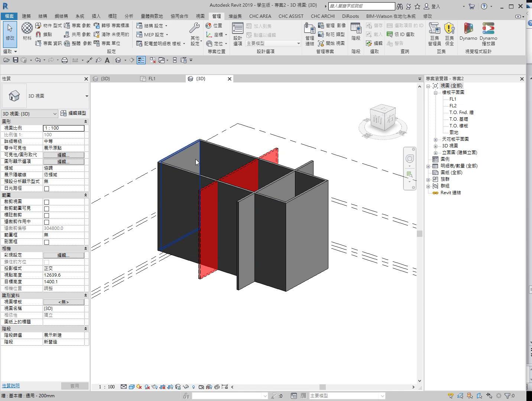
Task: Click 依 ID 選取 select by ID
Action: [400, 35]
